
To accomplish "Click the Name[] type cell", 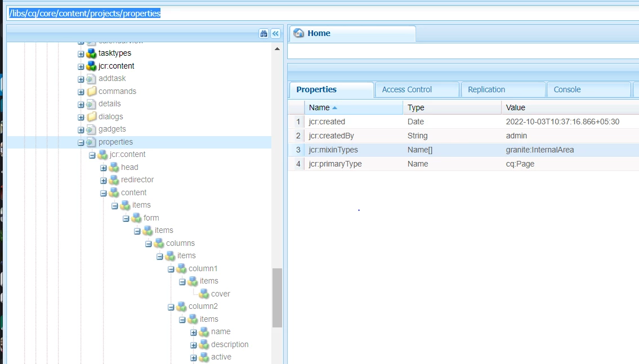I will (420, 150).
